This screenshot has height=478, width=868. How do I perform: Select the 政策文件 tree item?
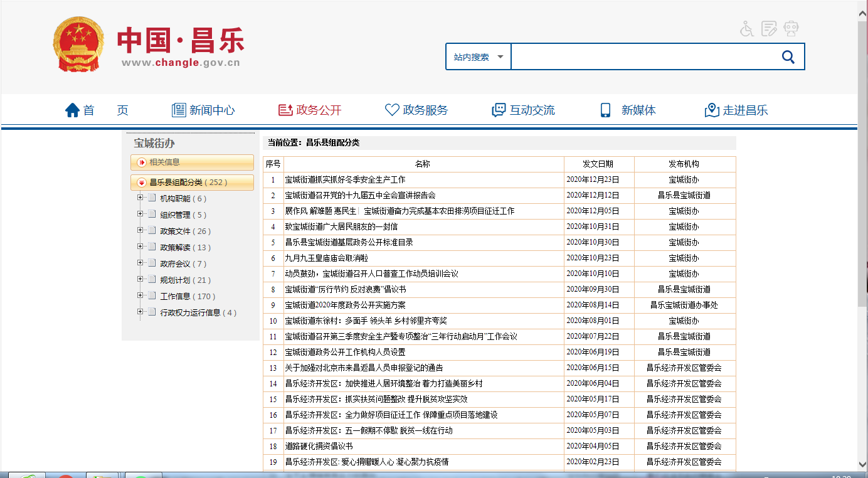(175, 231)
